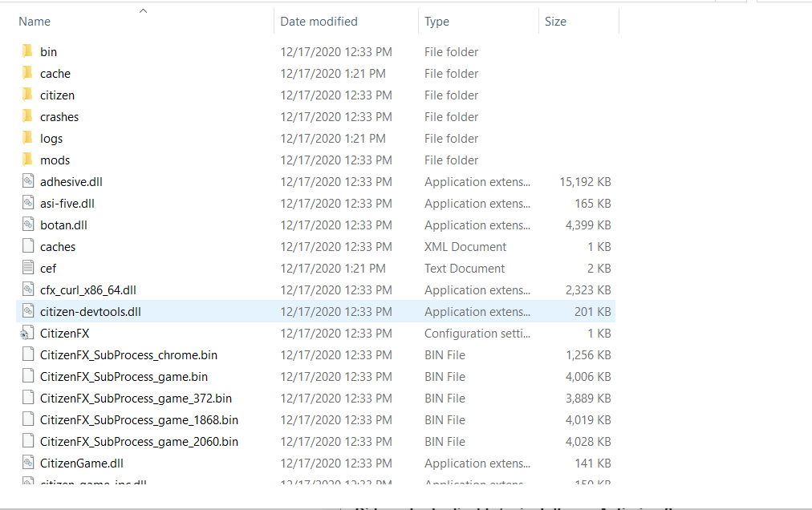Click the folder name 'mods'

[55, 160]
